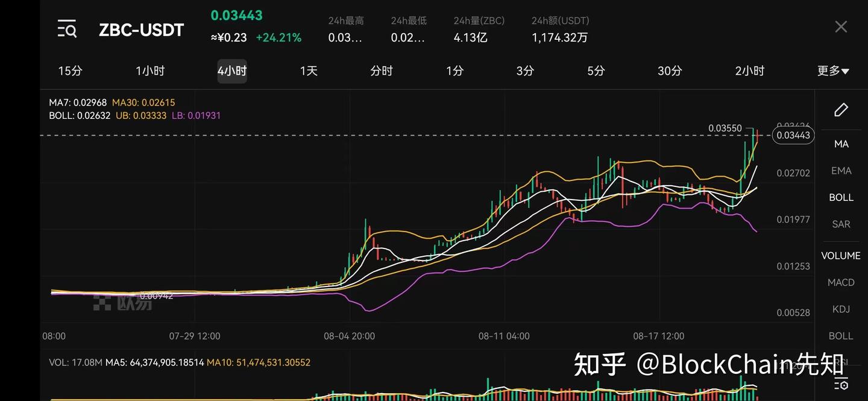This screenshot has height=401, width=868.
Task: Tap the MA7: 0.02968 legend
Action: (78, 103)
